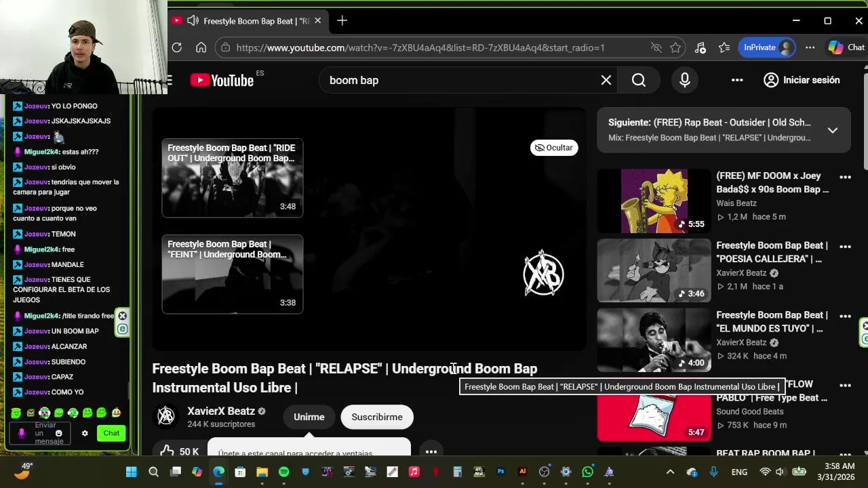Image resolution: width=868 pixels, height=488 pixels.
Task: Close the Freestyle Boom Bap Beat tab
Action: coord(317,20)
